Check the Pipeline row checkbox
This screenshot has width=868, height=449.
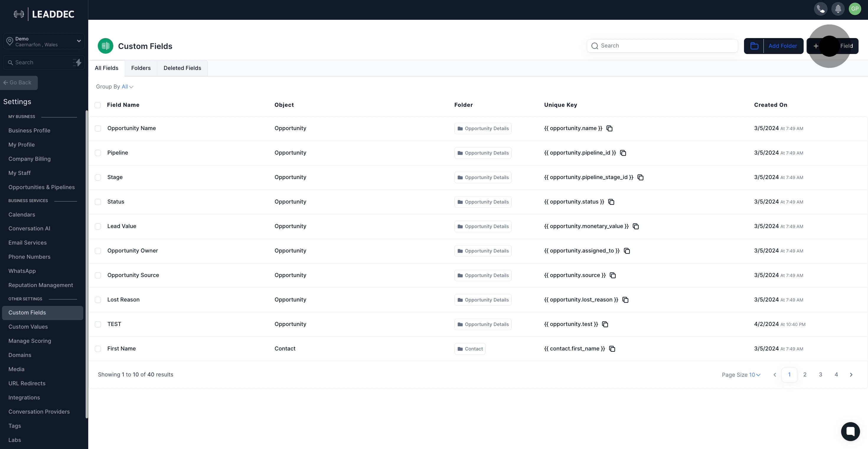click(x=98, y=153)
